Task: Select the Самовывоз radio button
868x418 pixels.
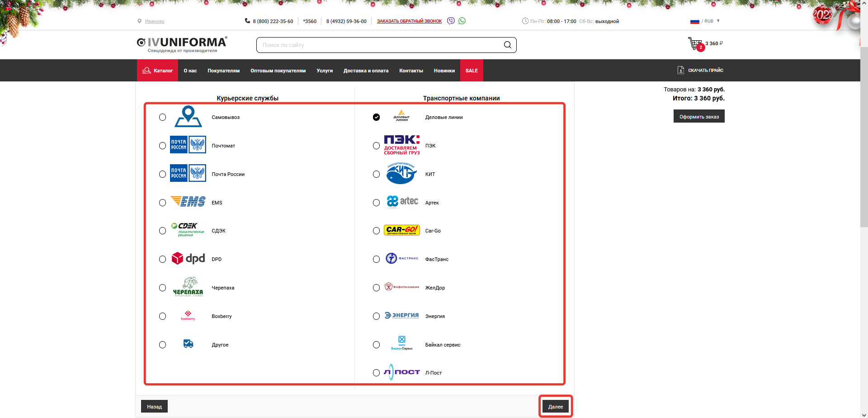Action: pyautogui.click(x=162, y=117)
